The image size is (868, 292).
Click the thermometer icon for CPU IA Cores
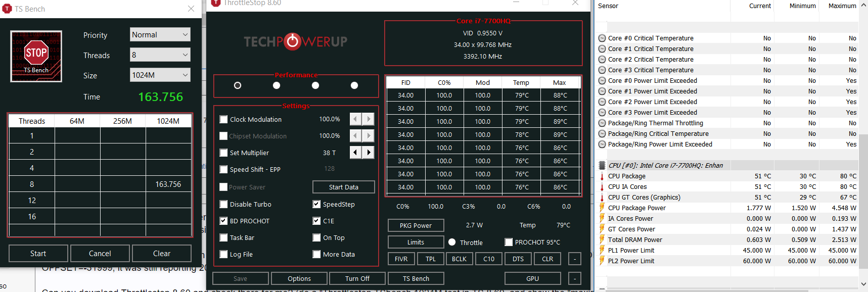click(602, 187)
